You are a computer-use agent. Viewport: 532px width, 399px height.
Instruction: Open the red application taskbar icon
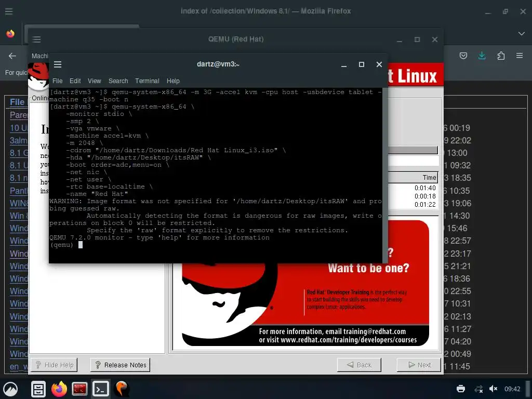79,389
